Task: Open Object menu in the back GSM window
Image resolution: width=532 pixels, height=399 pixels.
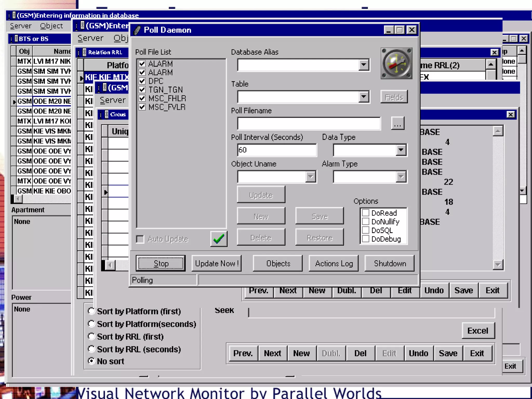Action: pos(51,26)
